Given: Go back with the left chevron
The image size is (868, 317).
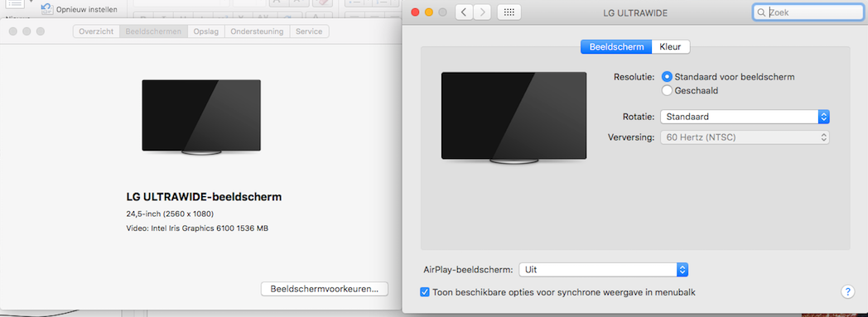Looking at the screenshot, I should point(464,12).
